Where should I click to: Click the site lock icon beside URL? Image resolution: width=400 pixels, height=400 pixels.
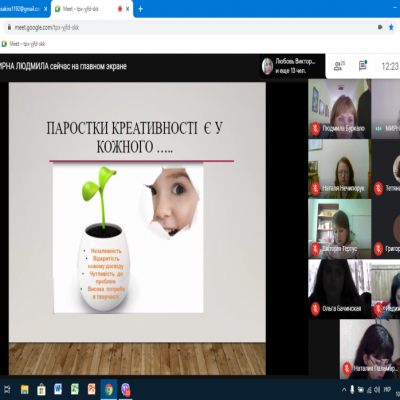[x=9, y=27]
